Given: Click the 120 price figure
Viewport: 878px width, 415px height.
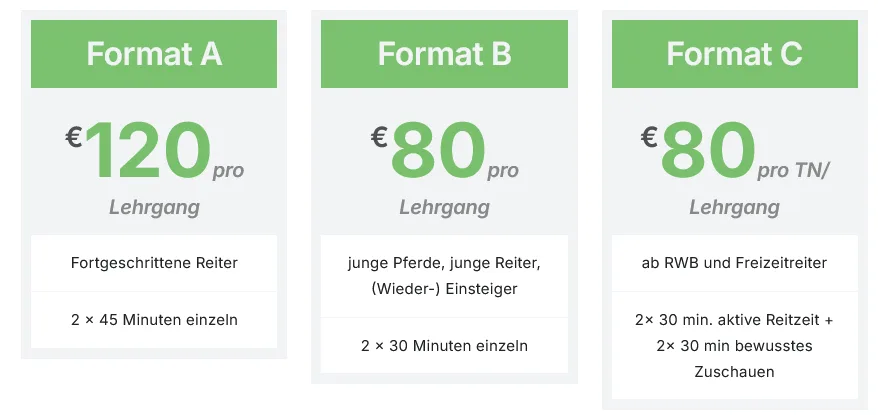Looking at the screenshot, I should click(148, 151).
